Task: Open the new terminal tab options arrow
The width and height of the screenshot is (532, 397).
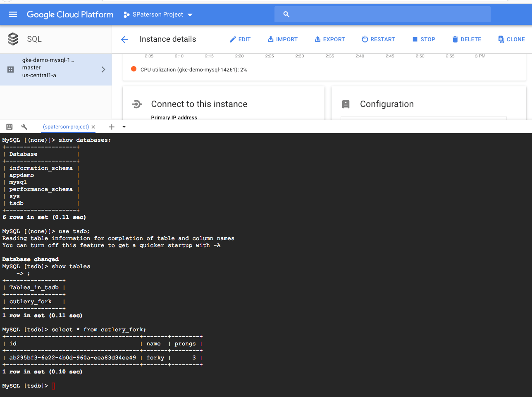Action: [124, 127]
